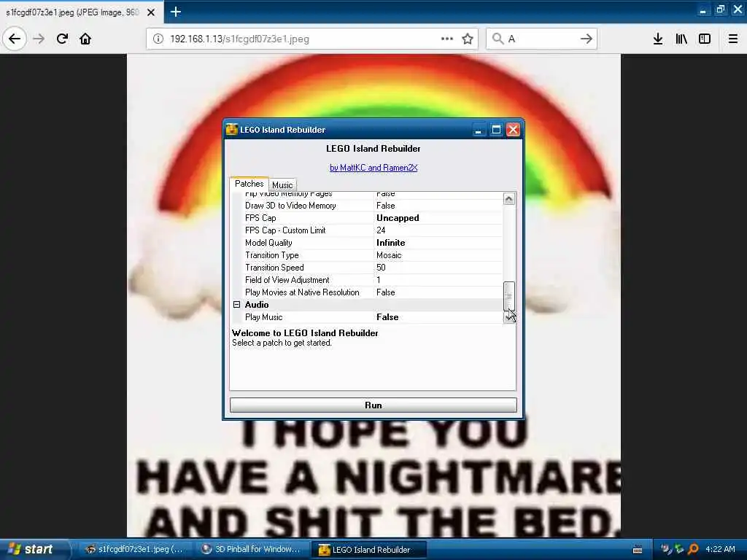Select the Transition Type row
The image size is (747, 560).
367,255
